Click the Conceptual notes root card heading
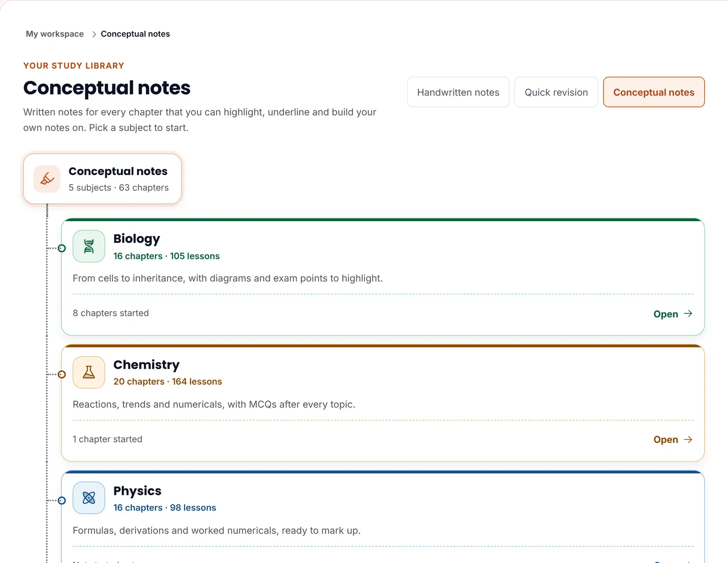 click(x=118, y=171)
